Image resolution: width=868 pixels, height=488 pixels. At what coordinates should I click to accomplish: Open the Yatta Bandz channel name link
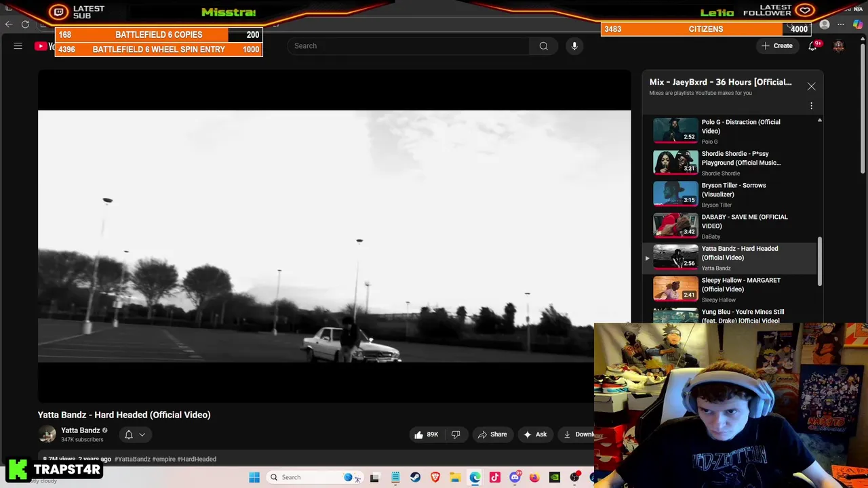coord(80,430)
